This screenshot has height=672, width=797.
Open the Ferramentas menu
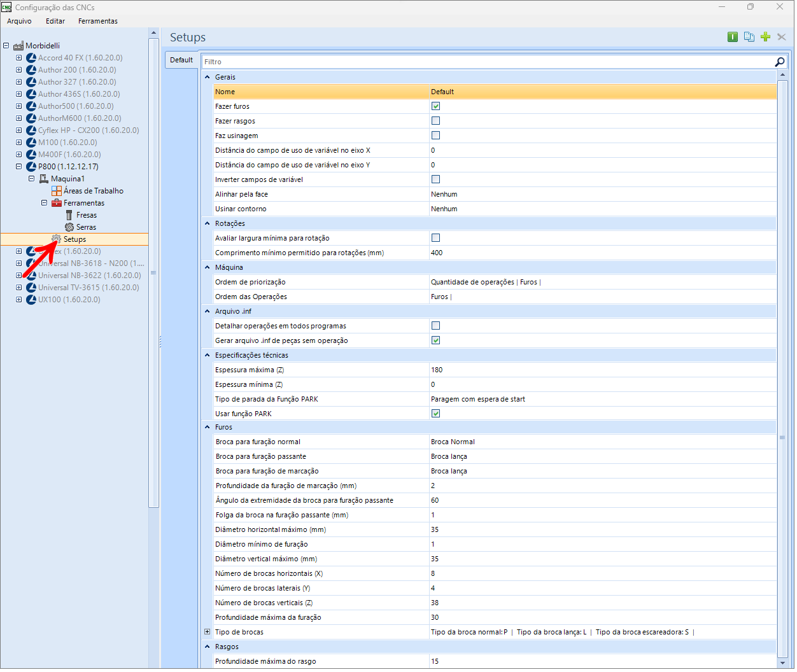98,21
